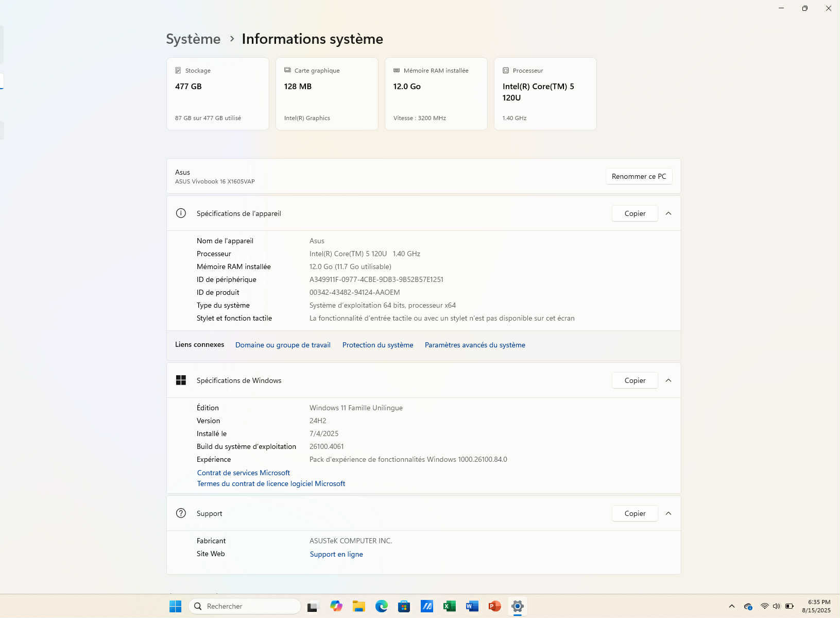Open the Wi-Fi network tray icon
The width and height of the screenshot is (840, 618).
pos(765,606)
